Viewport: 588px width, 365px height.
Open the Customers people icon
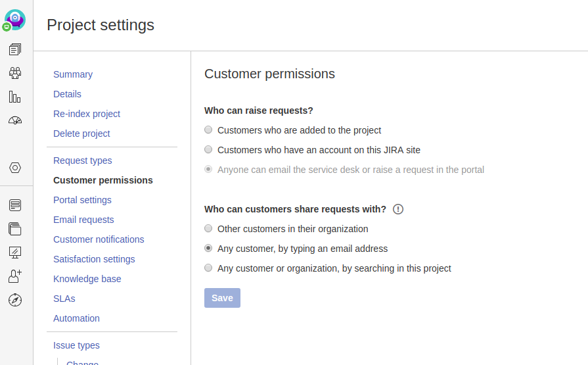pyautogui.click(x=15, y=73)
